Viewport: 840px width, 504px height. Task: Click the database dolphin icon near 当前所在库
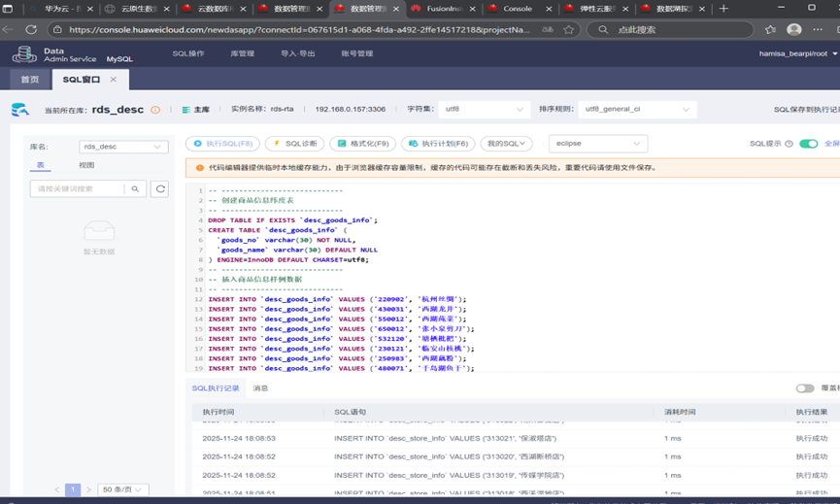point(19,110)
